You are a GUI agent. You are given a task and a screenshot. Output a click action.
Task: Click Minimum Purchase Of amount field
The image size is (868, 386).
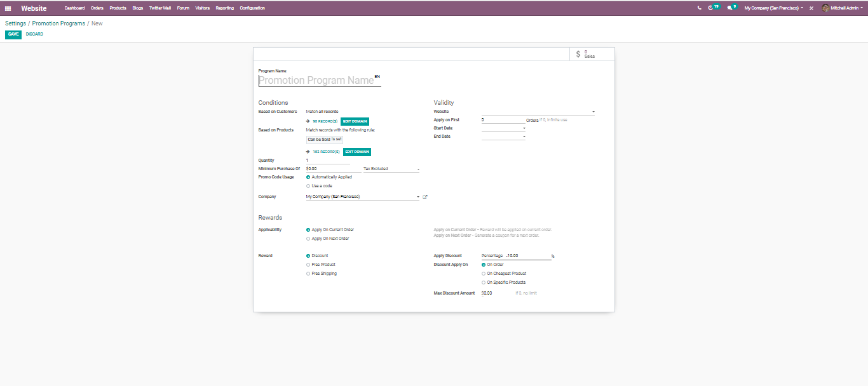click(334, 169)
